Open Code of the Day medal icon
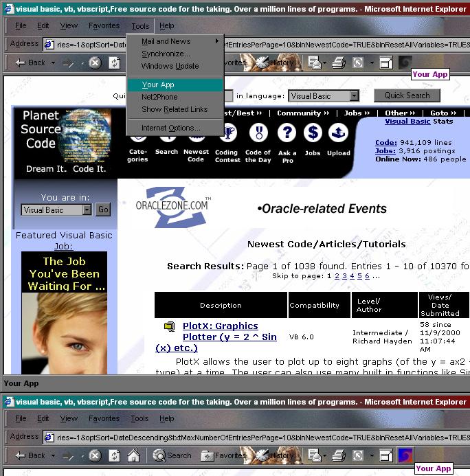 tap(258, 133)
